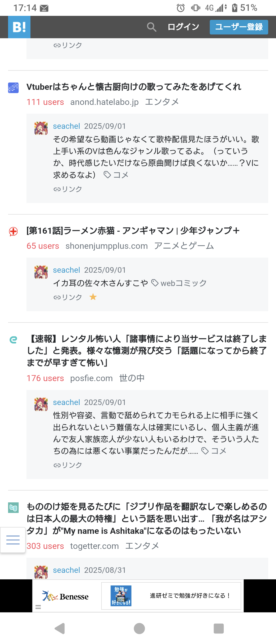This screenshot has width=276, height=644.
Task: Open the レンタル怖い人 article headline
Action: tap(147, 351)
